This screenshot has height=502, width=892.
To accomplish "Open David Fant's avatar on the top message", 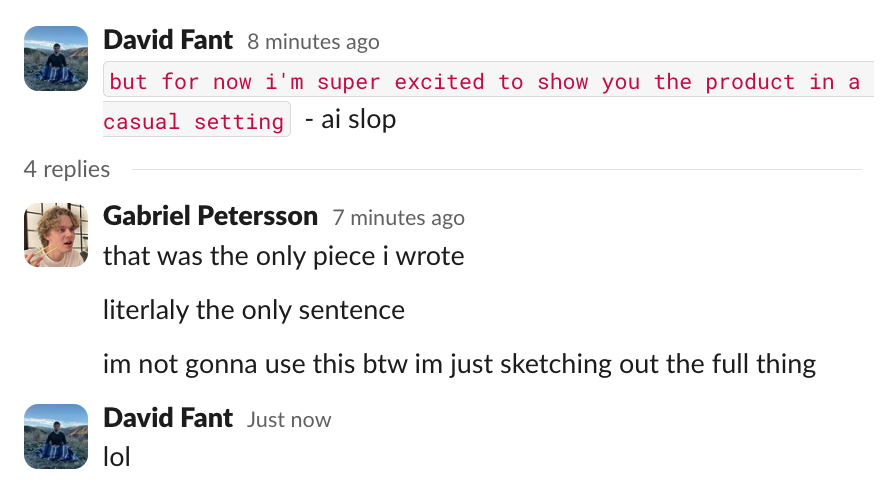I will [x=56, y=58].
